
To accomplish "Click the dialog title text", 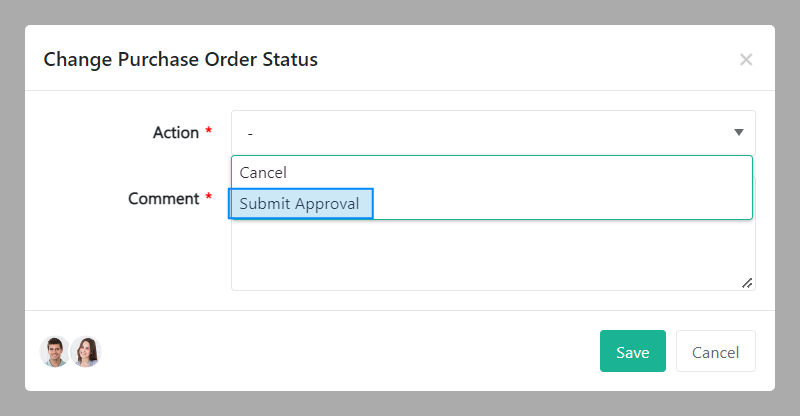I will point(180,60).
